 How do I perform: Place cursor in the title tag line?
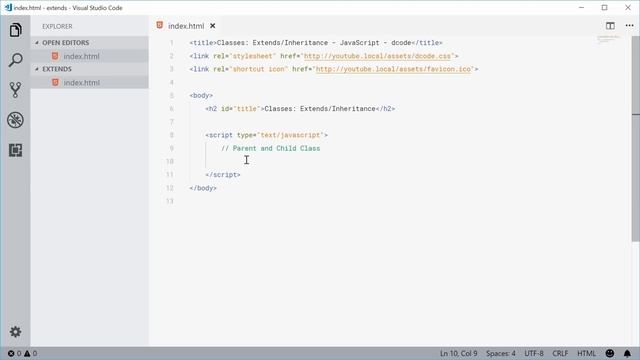[x=316, y=42]
